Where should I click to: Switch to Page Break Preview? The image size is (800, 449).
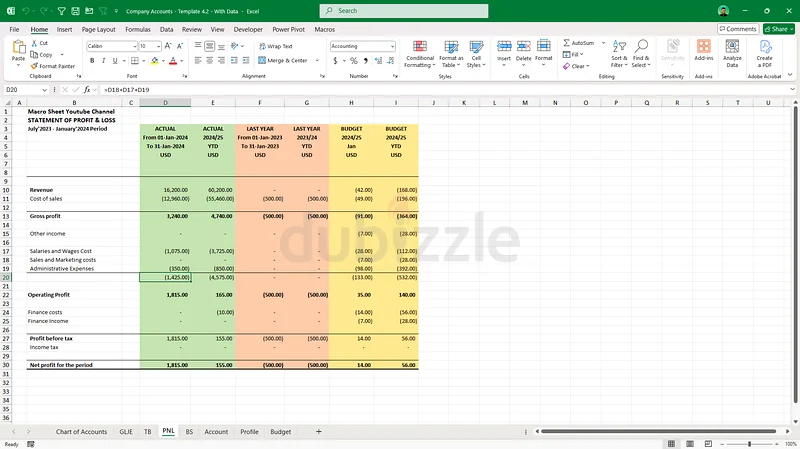pos(708,444)
